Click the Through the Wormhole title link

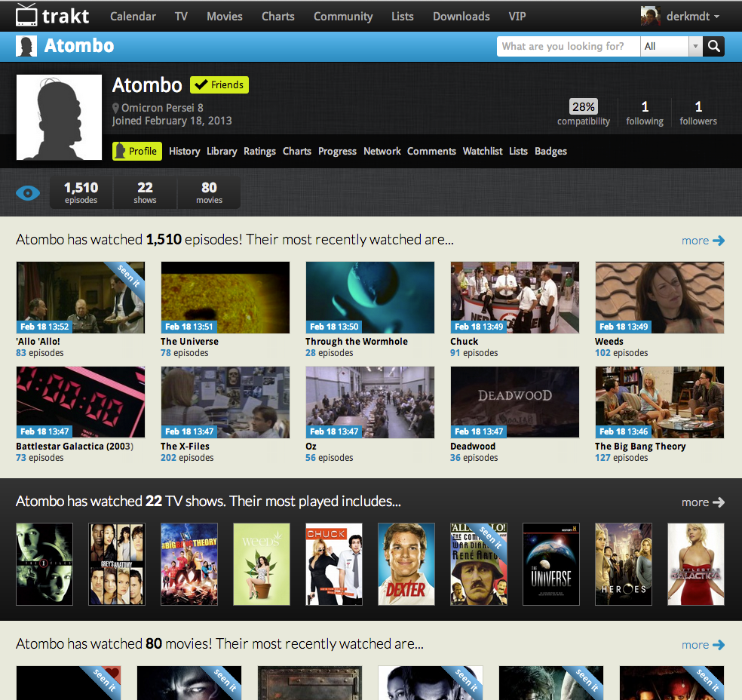click(357, 342)
